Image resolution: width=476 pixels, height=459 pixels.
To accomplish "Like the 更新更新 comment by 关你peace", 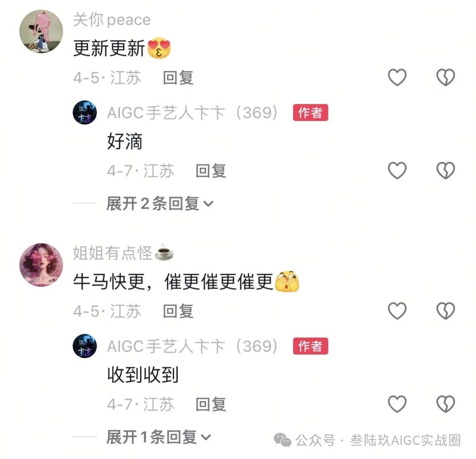I will point(397,77).
